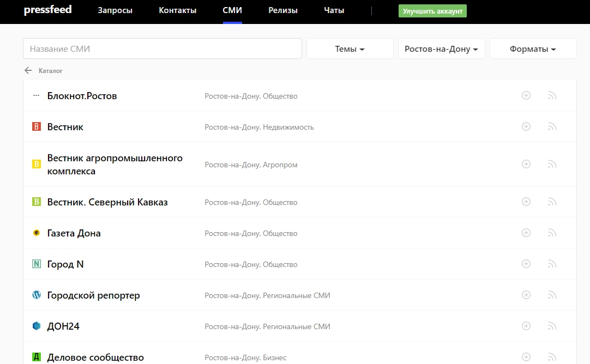This screenshot has height=364, width=590.
Task: Click the pressfeed logo
Action: tap(47, 10)
